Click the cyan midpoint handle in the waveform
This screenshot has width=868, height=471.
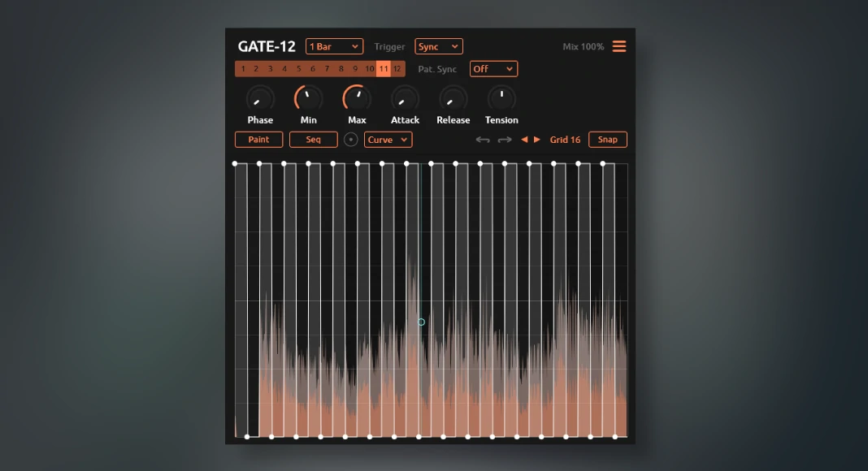tap(421, 322)
